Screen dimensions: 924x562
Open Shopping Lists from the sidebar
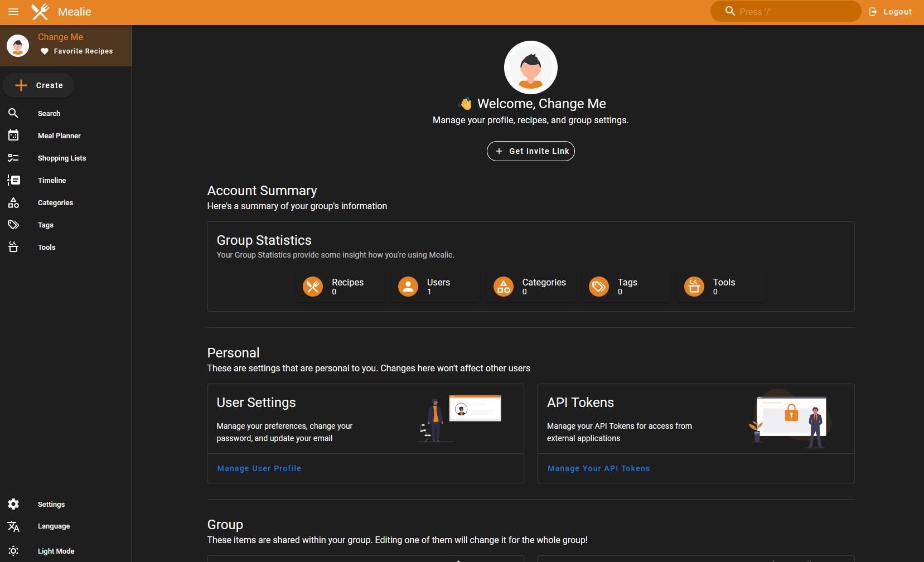61,158
